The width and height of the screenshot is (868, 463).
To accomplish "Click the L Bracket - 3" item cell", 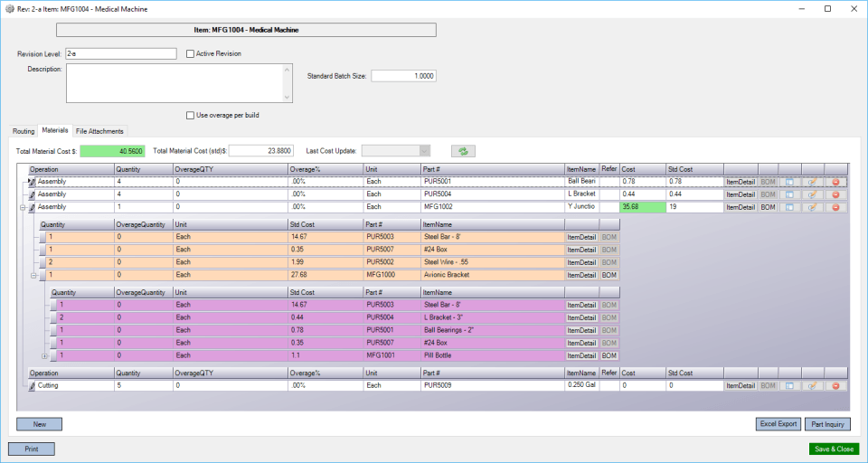I will [493, 318].
